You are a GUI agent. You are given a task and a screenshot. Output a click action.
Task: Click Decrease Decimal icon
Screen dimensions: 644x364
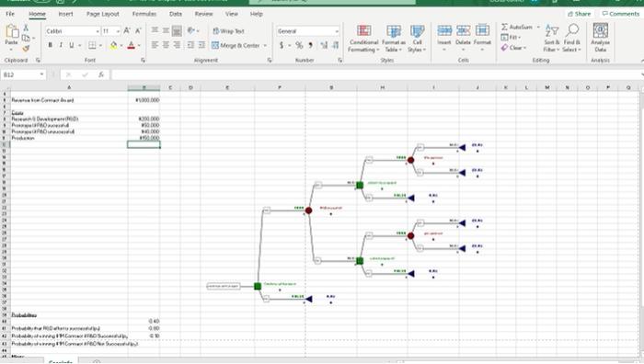pos(335,45)
